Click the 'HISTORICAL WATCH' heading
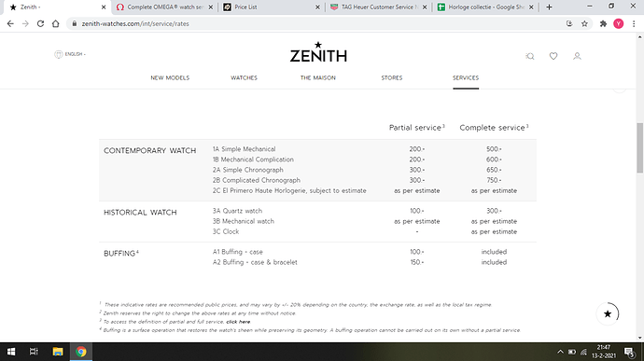 (x=140, y=213)
